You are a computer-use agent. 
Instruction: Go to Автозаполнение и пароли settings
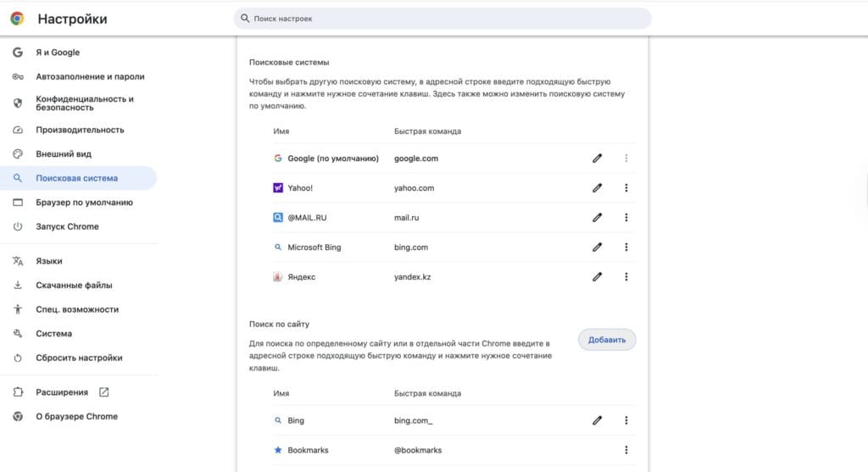coord(89,76)
